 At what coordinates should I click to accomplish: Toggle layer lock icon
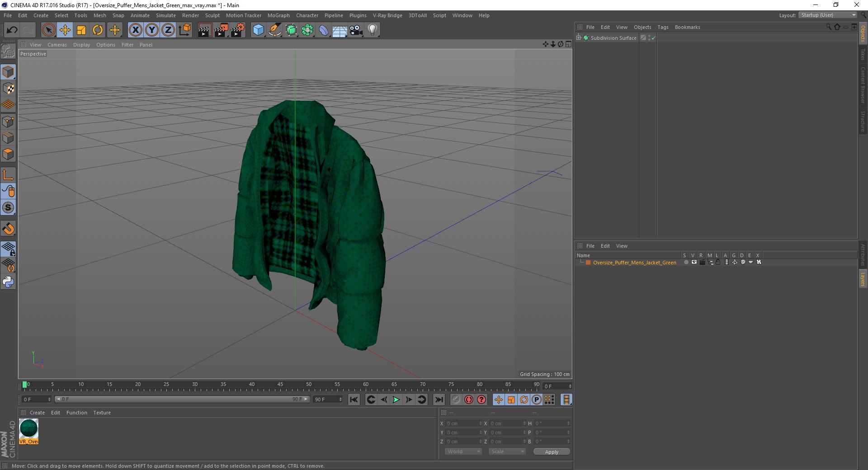(x=718, y=262)
